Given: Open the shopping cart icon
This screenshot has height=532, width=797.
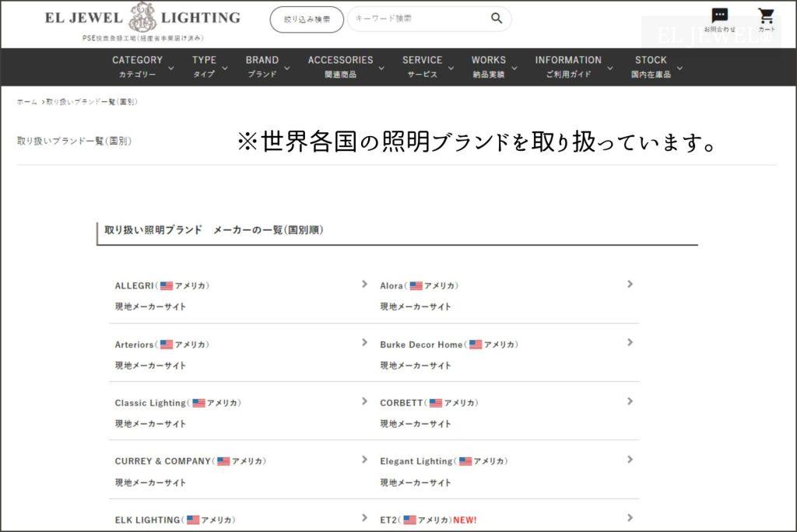Looking at the screenshot, I should coord(766,17).
